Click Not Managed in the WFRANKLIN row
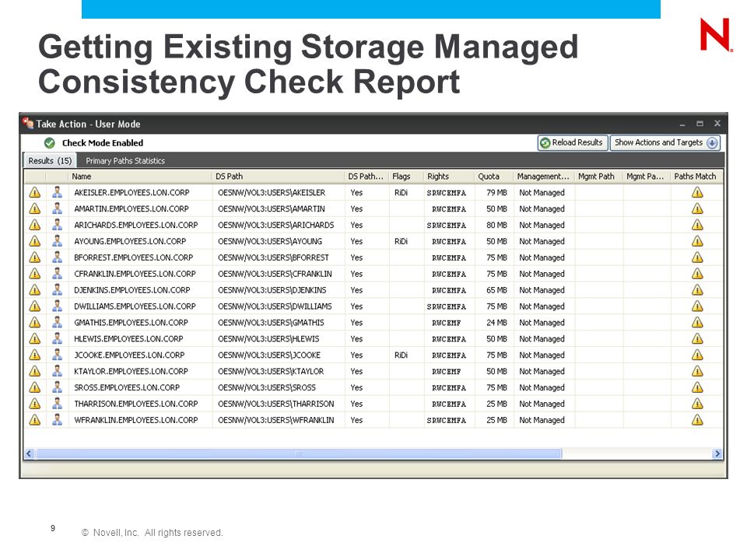The width and height of the screenshot is (747, 560). pos(542,420)
